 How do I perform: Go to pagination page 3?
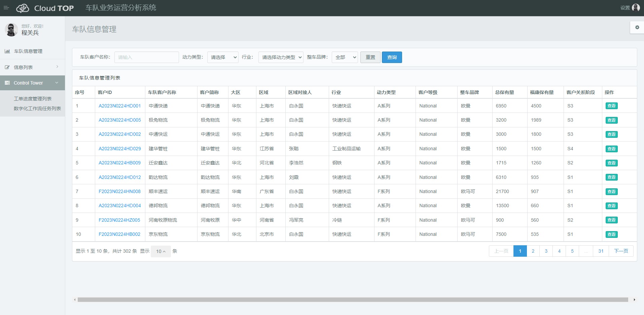(546, 251)
